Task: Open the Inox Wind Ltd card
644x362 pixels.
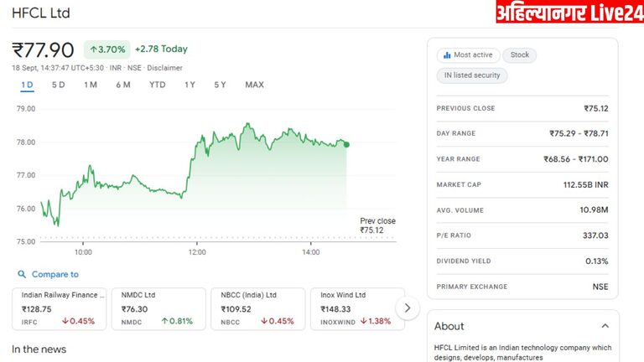Action: point(356,308)
